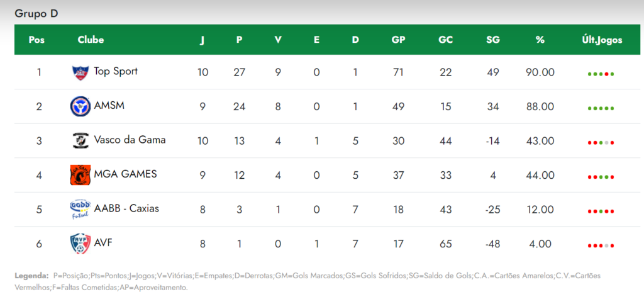Click Top Sport's last-games result dots
Screen dimensions: 644x299
(601, 74)
